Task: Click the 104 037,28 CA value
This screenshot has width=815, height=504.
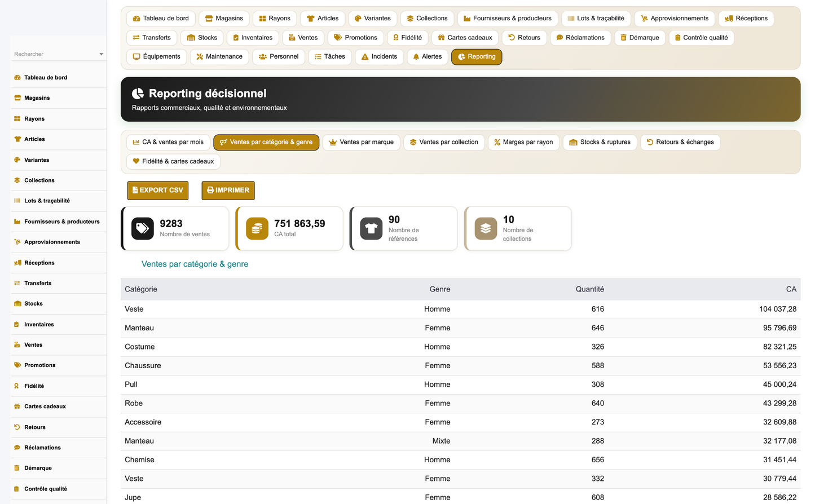Action: tap(778, 309)
